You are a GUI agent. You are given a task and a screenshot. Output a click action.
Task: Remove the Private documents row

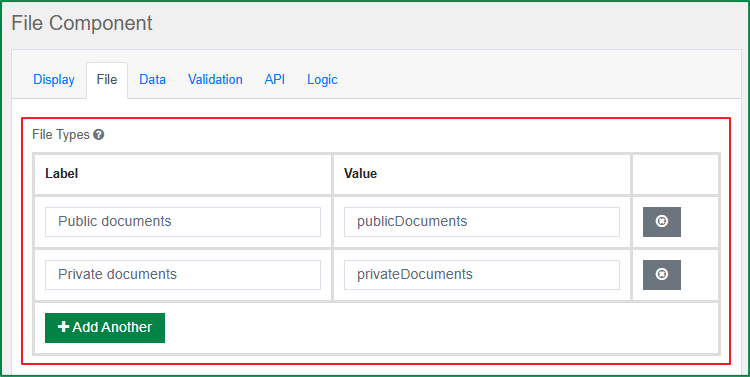662,275
